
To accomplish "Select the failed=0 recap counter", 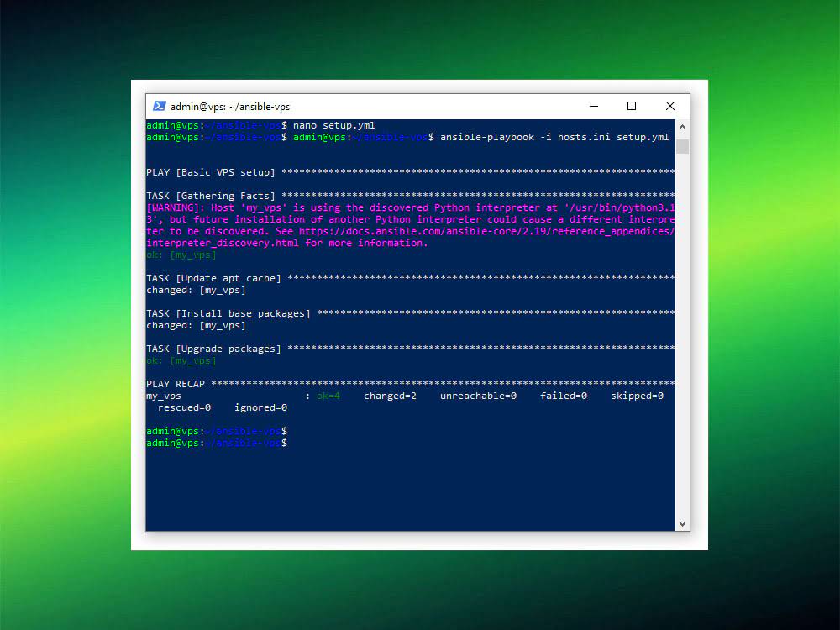I will click(x=562, y=395).
